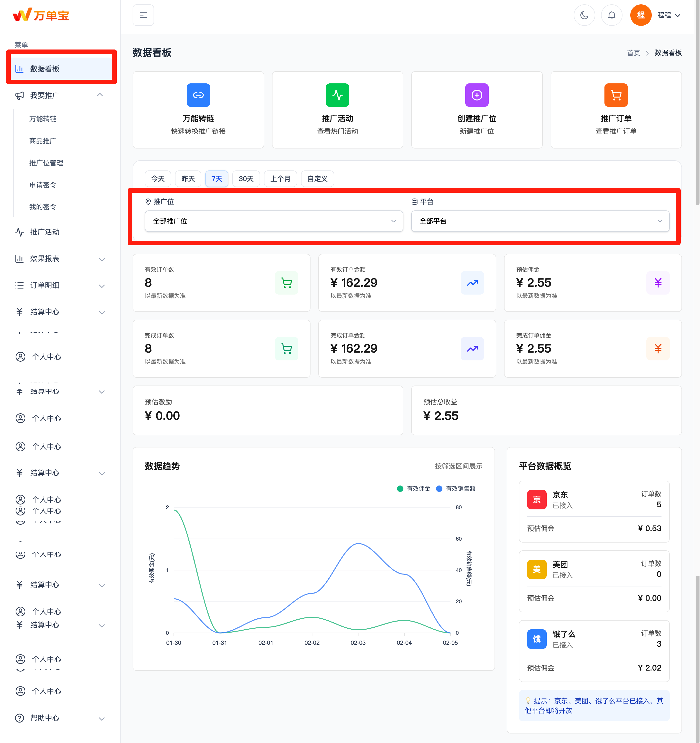Click cart icon in 完成订单数 card
The image size is (700, 743).
point(286,349)
